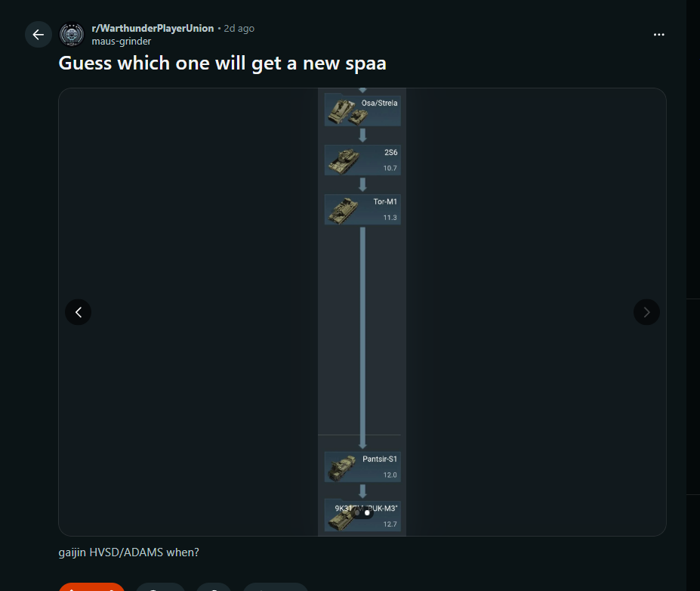
Task: Click the post title text
Action: pos(222,63)
